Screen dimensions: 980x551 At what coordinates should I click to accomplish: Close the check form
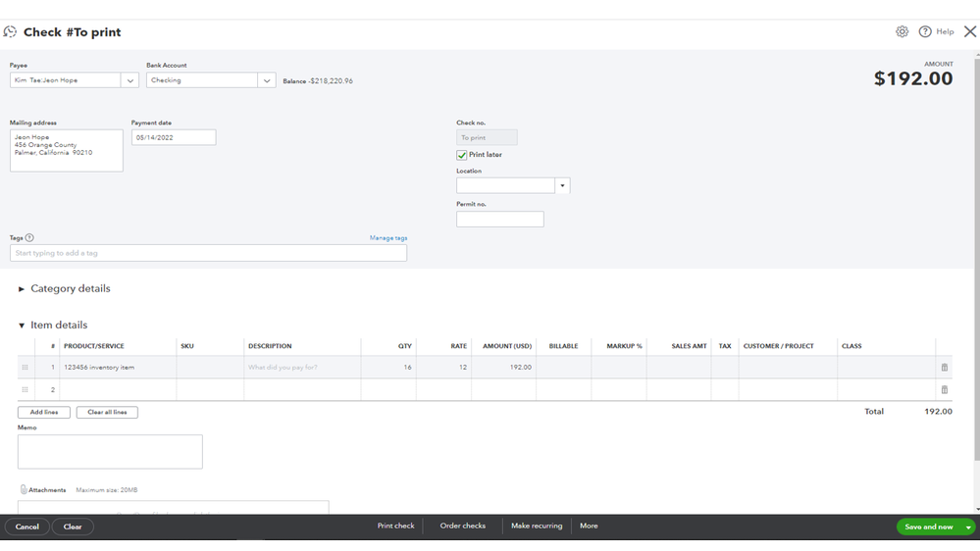point(970,31)
